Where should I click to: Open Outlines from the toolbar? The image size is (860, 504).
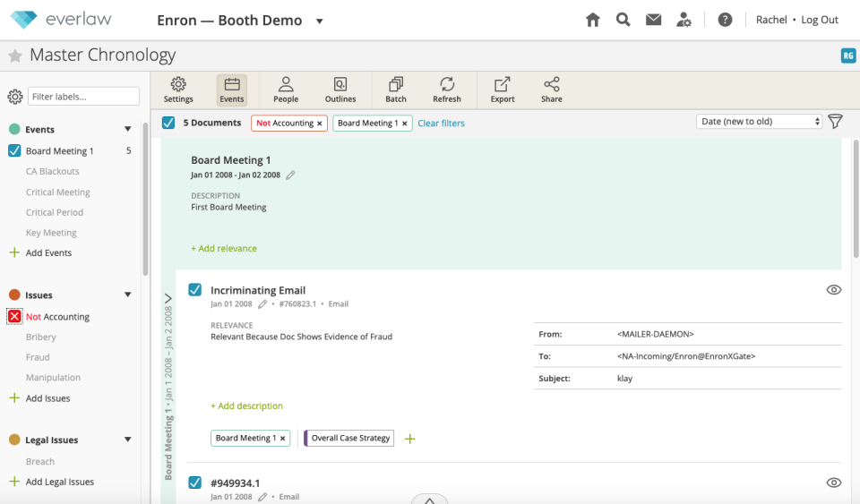click(340, 90)
